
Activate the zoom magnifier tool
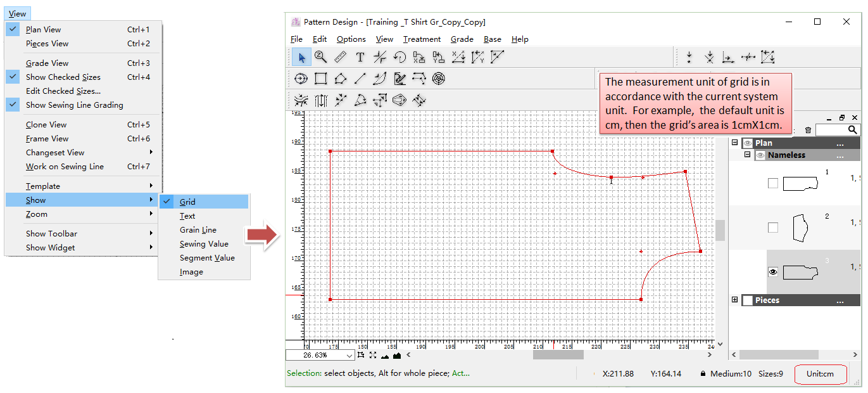(321, 58)
